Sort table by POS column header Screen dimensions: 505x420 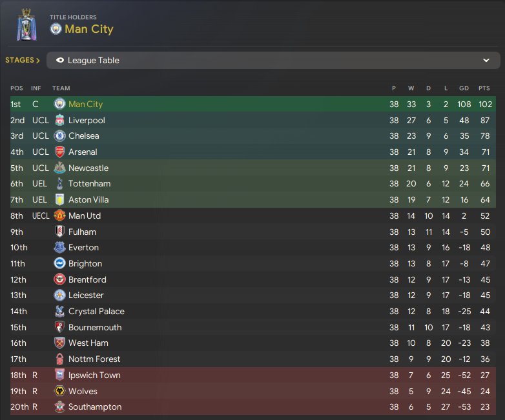[x=16, y=88]
